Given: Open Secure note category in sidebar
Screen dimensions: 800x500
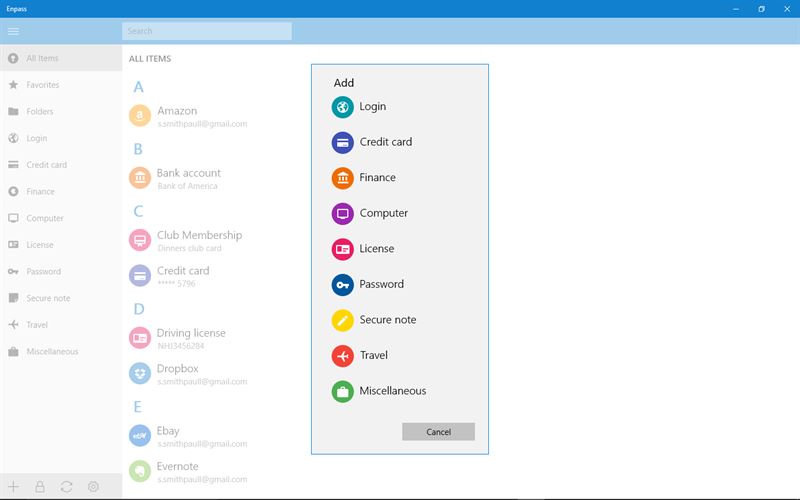Looking at the screenshot, I should click(61, 298).
